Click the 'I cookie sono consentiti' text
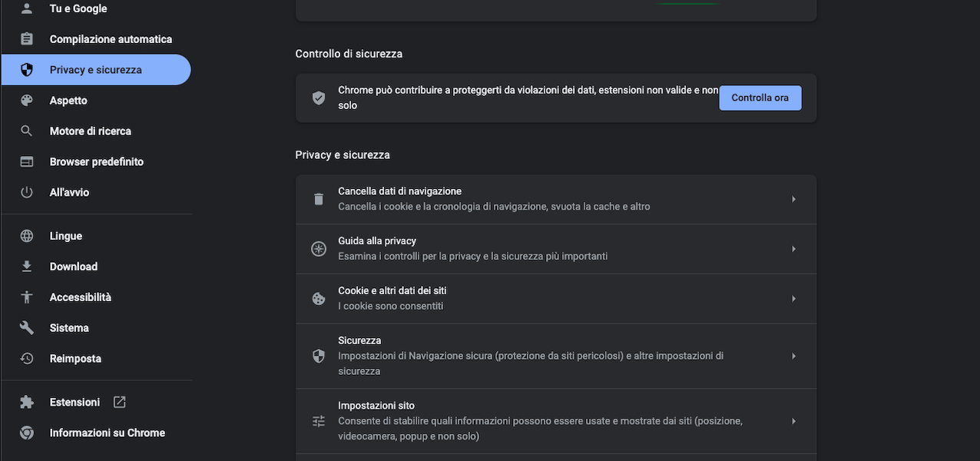 [391, 306]
